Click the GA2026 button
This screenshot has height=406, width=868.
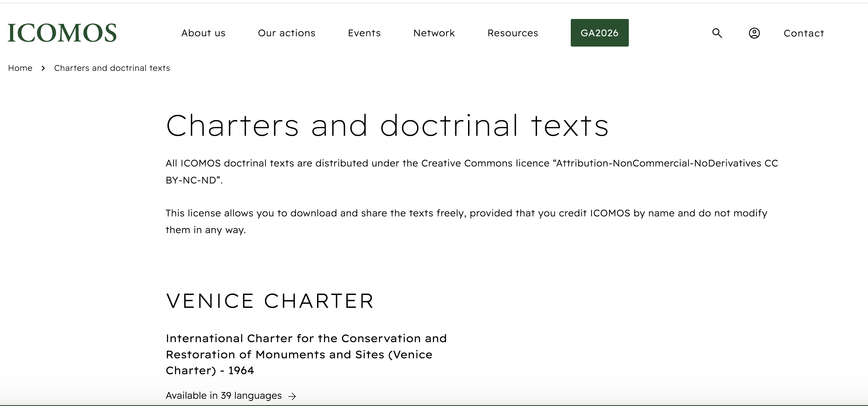pos(600,33)
